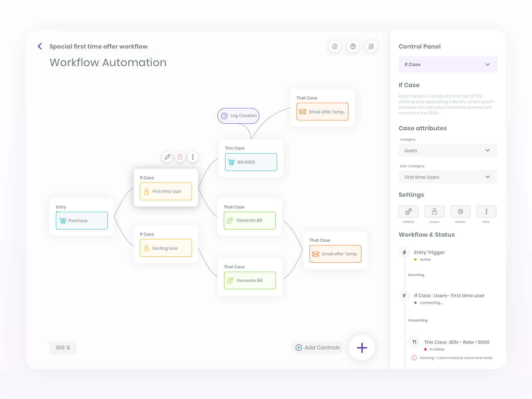Select the Bill>5000 condition node
Image resolution: width=532 pixels, height=399 pixels.
(x=251, y=162)
